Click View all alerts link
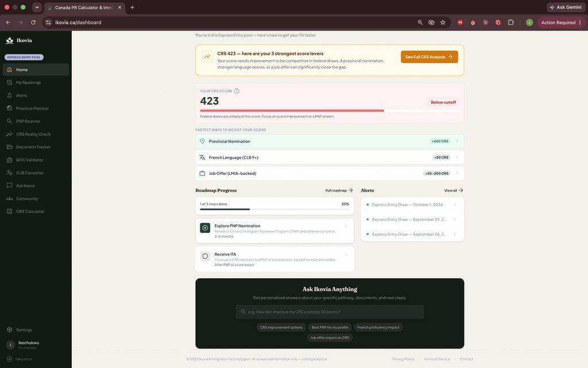Viewport: 588px width, 368px height. [x=454, y=190]
